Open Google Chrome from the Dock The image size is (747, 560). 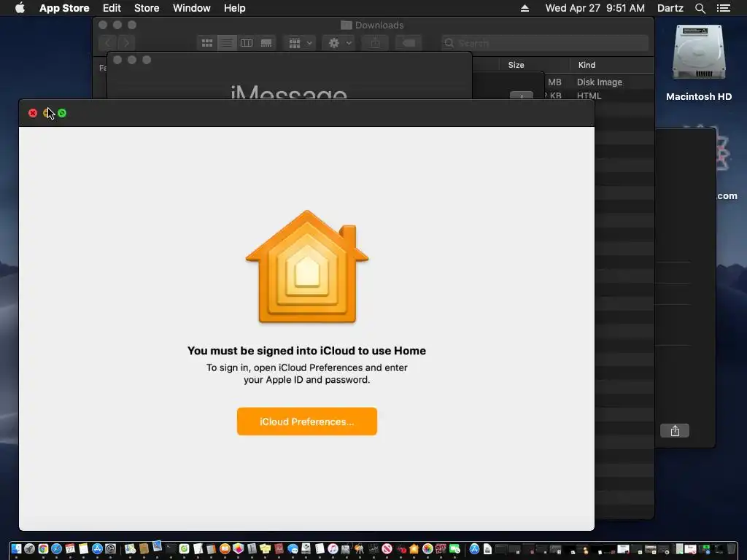tap(43, 548)
